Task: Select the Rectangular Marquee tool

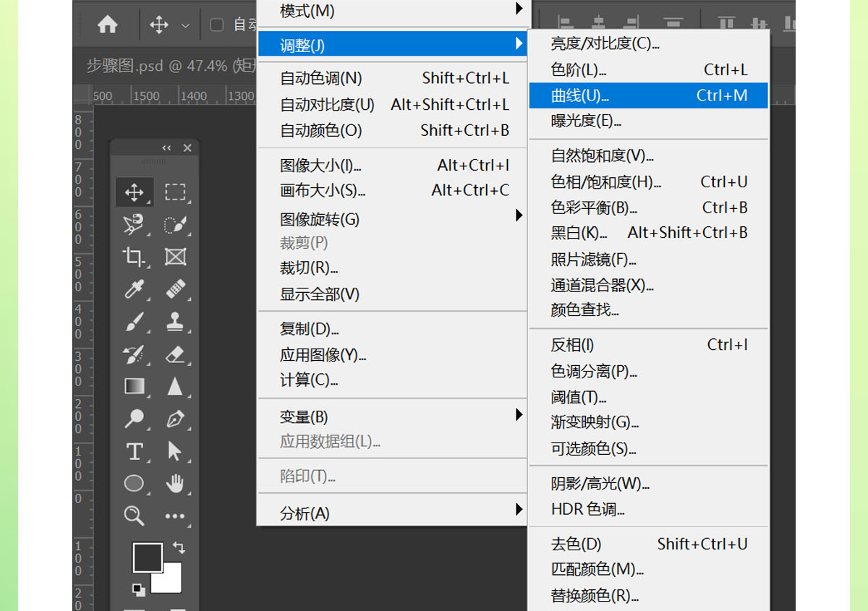Action: (x=174, y=192)
